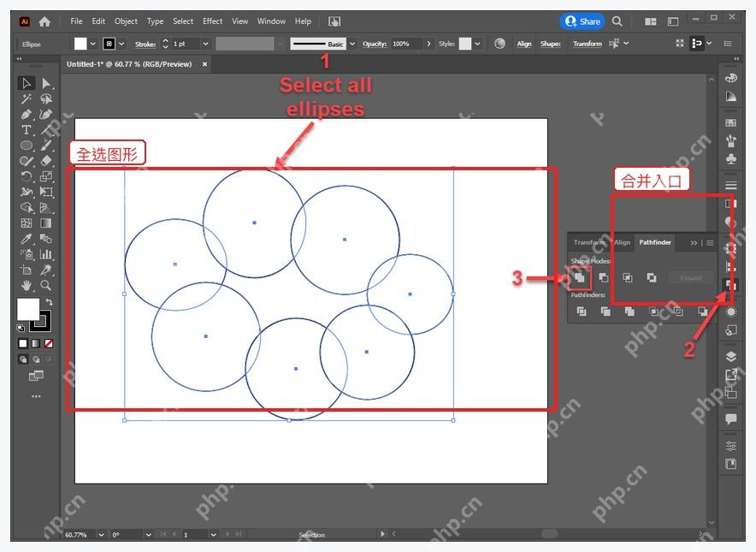Choose the Hand tool
This screenshot has width=756, height=552.
pyautogui.click(x=27, y=286)
